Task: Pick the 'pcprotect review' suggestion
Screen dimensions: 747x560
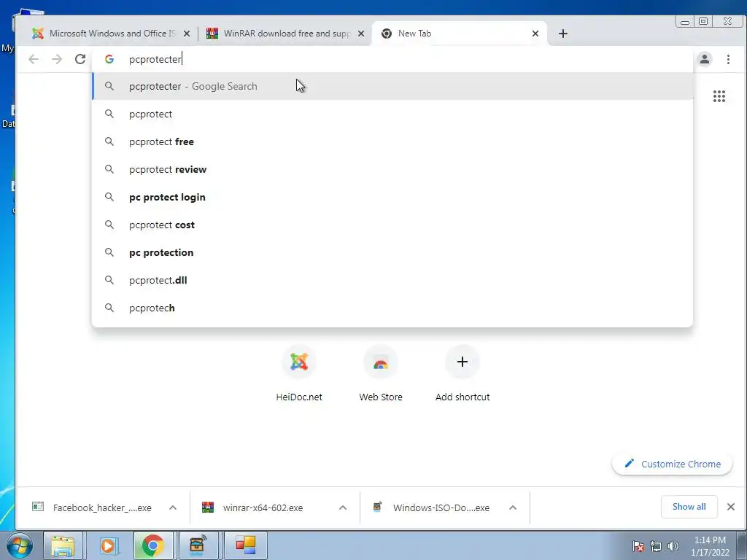Action: coord(392,169)
